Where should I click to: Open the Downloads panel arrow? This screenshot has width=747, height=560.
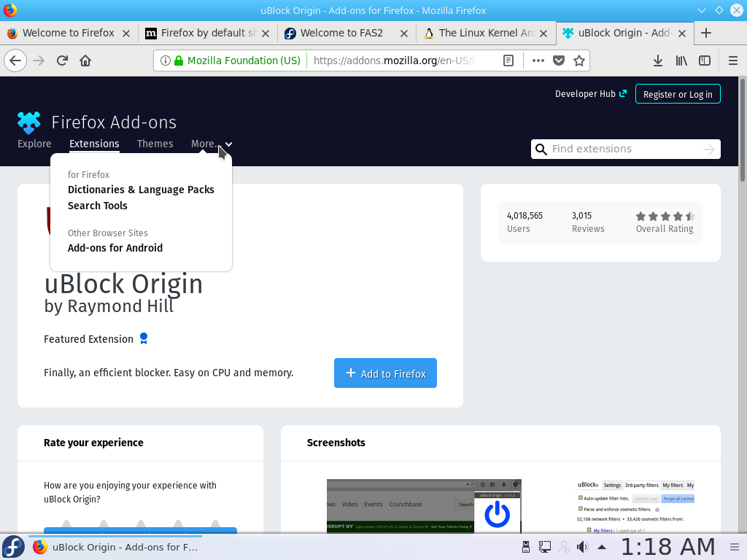point(658,61)
